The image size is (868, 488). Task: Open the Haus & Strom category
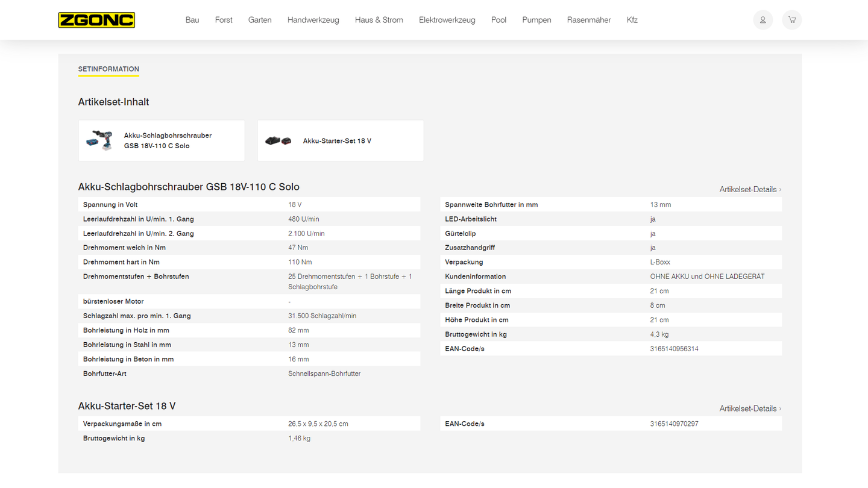tap(379, 19)
